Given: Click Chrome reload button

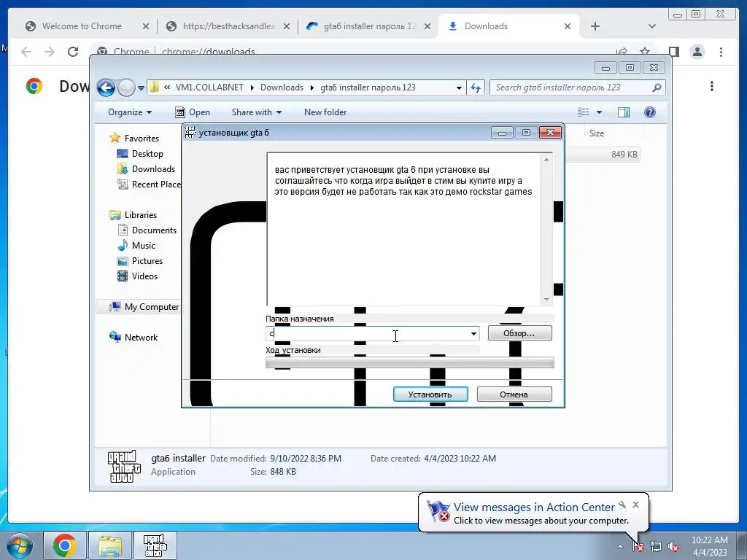Looking at the screenshot, I should coord(73,52).
